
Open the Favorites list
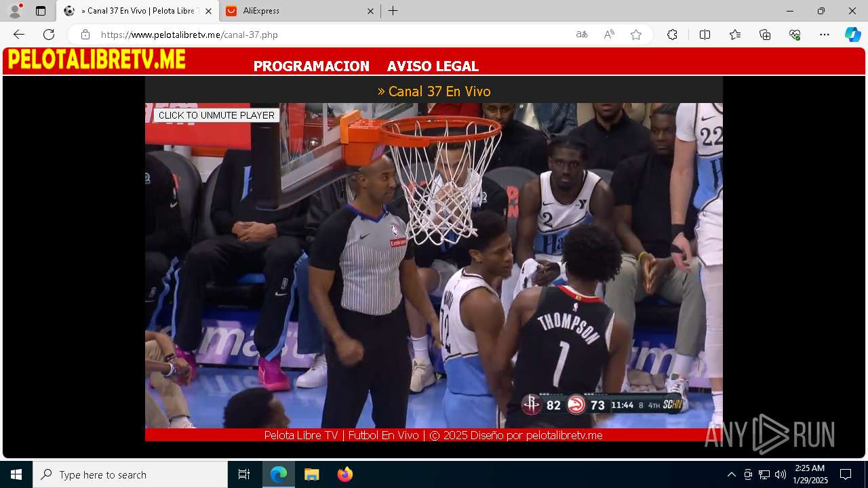(735, 35)
